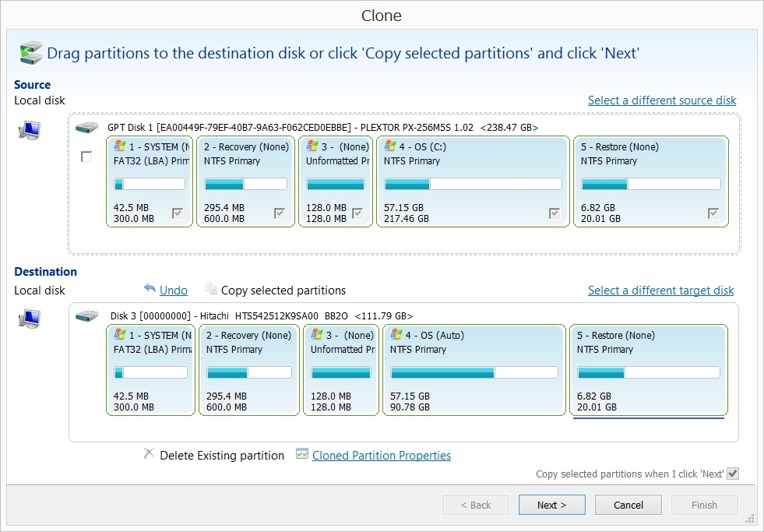
Task: Open 'Select a different source disk' link
Action: pos(661,100)
